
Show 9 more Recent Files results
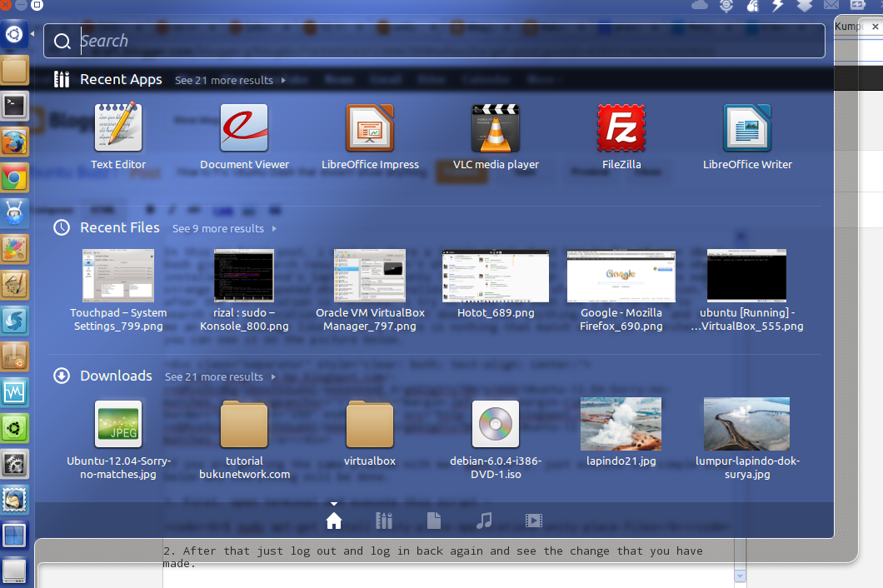click(217, 228)
